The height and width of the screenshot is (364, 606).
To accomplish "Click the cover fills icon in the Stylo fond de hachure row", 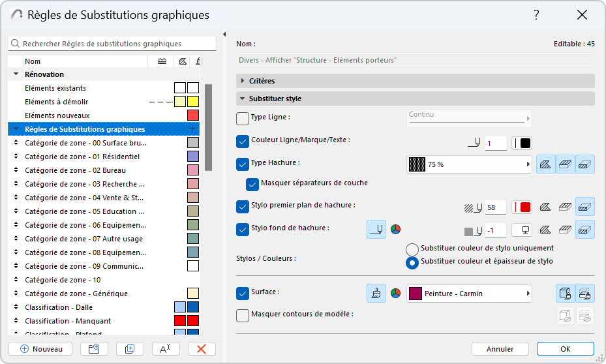I will coord(565,230).
